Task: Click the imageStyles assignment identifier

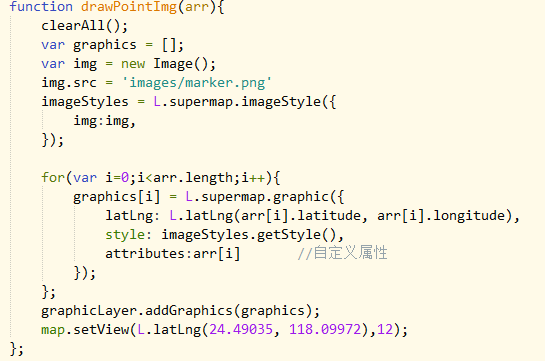Action: [85, 102]
